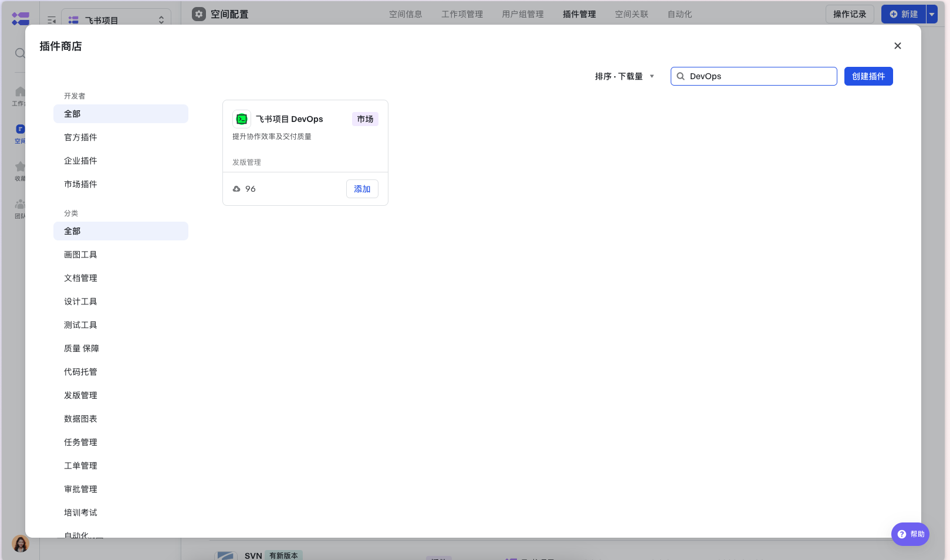
Task: Switch to the 用户组管理 tab
Action: coord(523,14)
